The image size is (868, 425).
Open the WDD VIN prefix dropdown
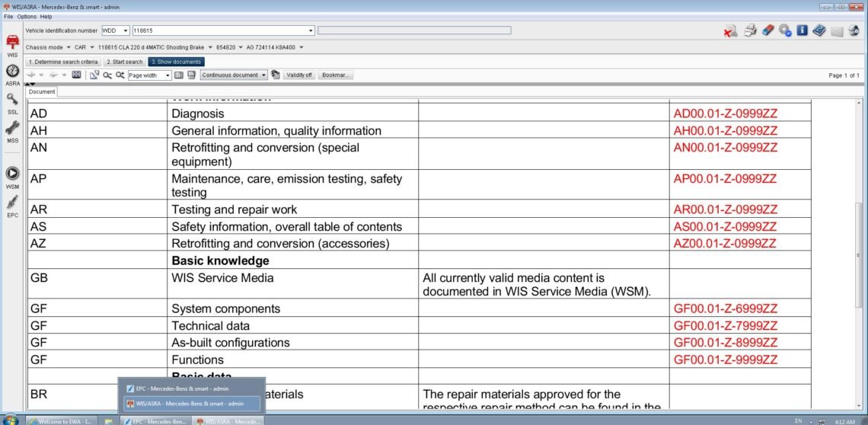click(x=126, y=30)
